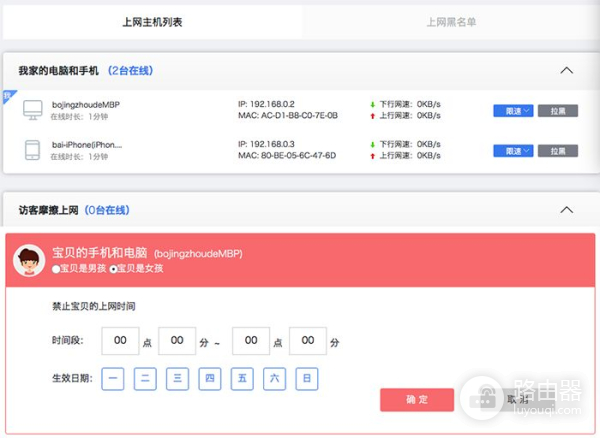Toggle Thursday 四 in 生效日期
Image resolution: width=600 pixels, height=438 pixels.
(210, 379)
